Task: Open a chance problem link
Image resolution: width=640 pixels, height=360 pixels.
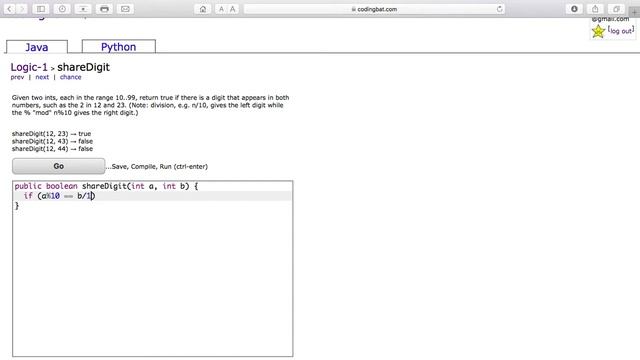Action: pyautogui.click(x=71, y=77)
